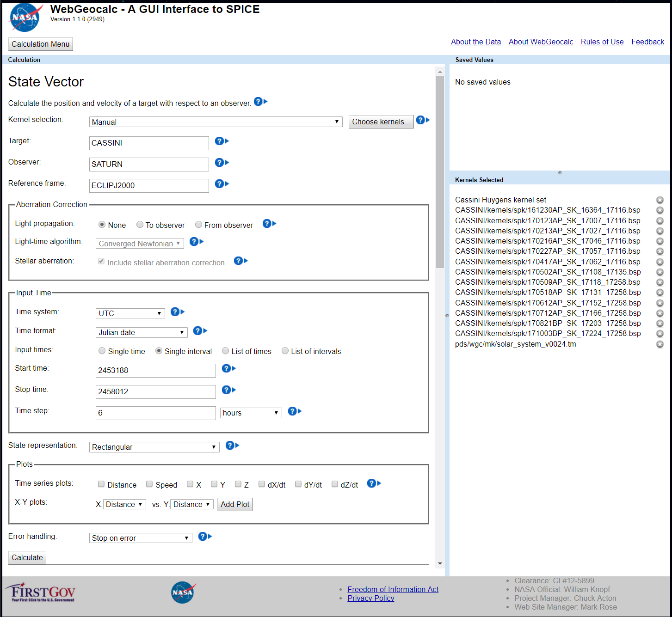The width and height of the screenshot is (672, 617).
Task: Open Stop on error dropdown
Action: (x=141, y=538)
